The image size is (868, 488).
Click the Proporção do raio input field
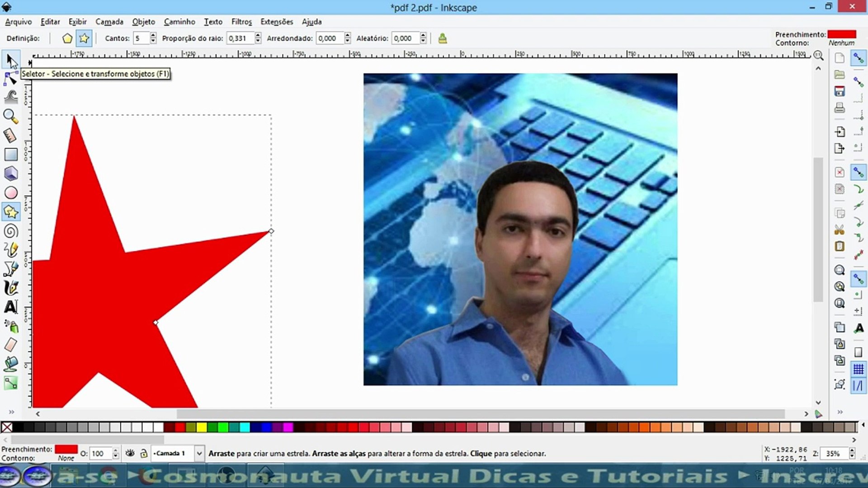240,38
